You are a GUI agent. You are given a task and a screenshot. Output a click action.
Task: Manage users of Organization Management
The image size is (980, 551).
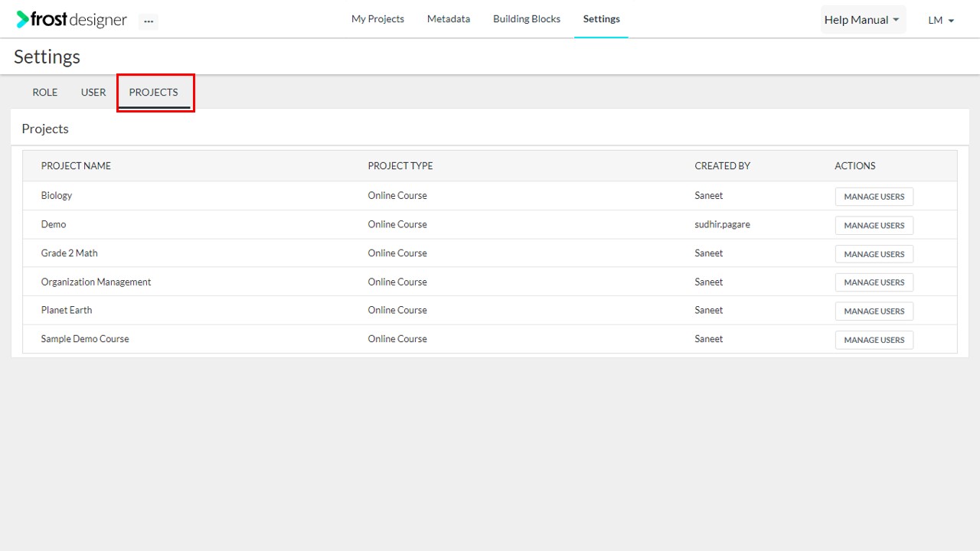(x=874, y=282)
